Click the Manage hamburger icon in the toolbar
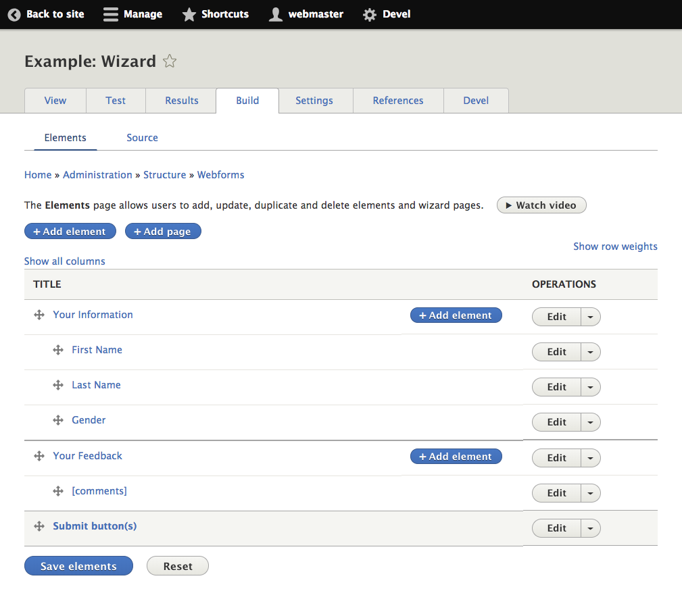The image size is (682, 616). coord(110,14)
